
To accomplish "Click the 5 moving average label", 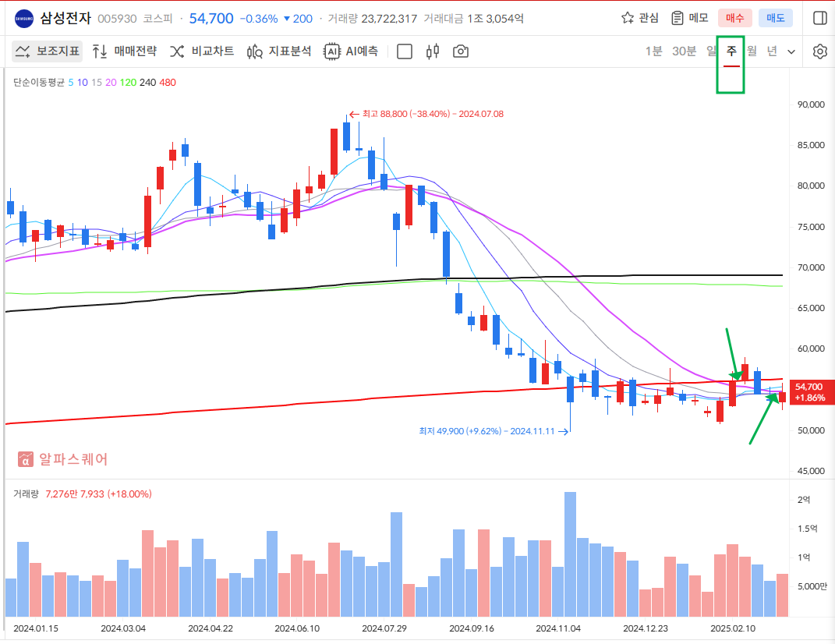I will point(71,83).
